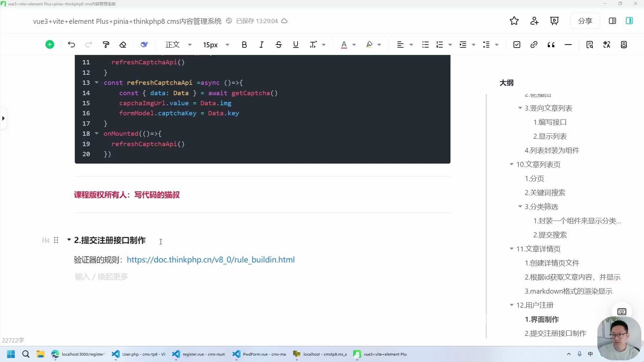Open the Windows Start menu
Image resolution: width=644 pixels, height=362 pixels.
(11, 354)
